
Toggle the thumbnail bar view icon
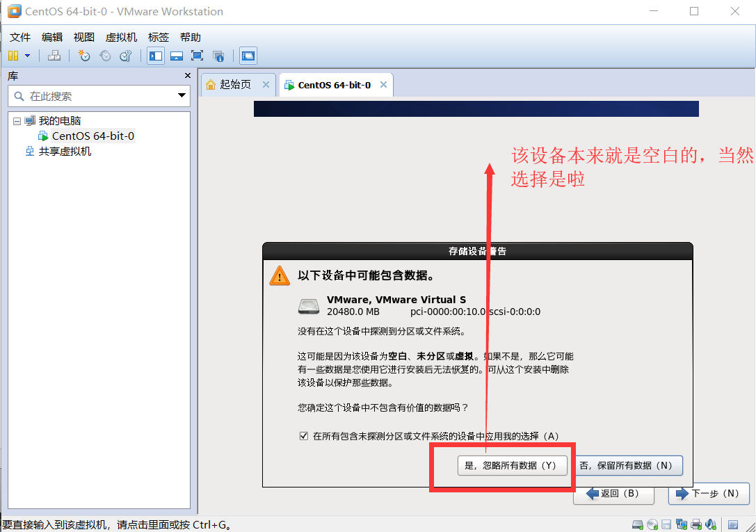click(x=177, y=56)
